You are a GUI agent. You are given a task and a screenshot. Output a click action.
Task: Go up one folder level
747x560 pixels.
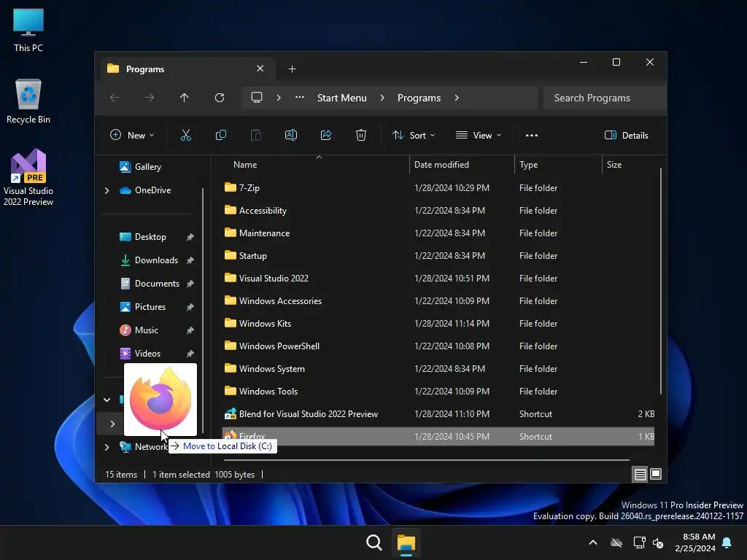tap(185, 98)
